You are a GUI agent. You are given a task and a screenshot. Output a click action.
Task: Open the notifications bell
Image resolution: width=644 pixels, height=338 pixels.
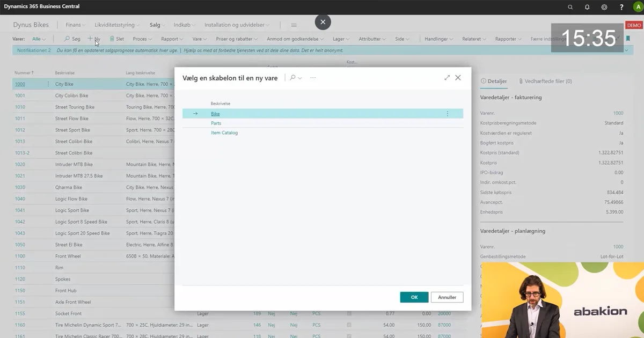pos(587,7)
